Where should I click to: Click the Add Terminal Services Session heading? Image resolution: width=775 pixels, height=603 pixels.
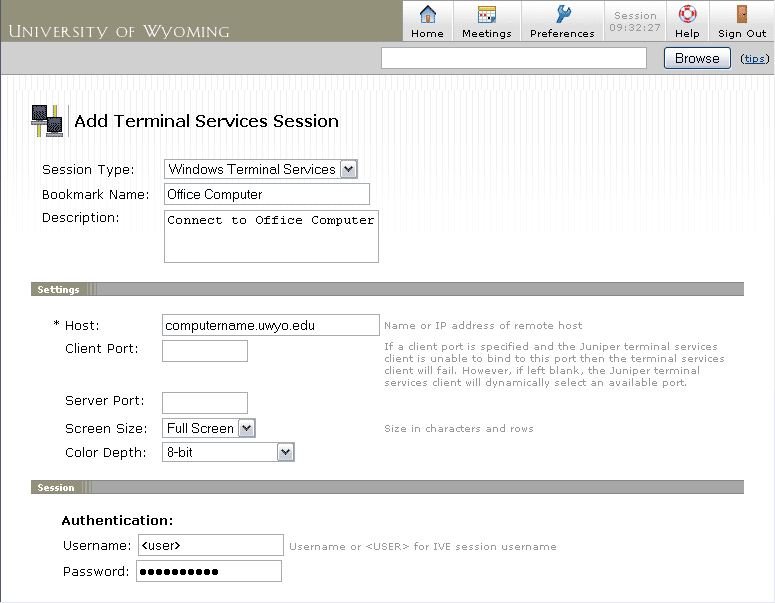click(x=207, y=121)
